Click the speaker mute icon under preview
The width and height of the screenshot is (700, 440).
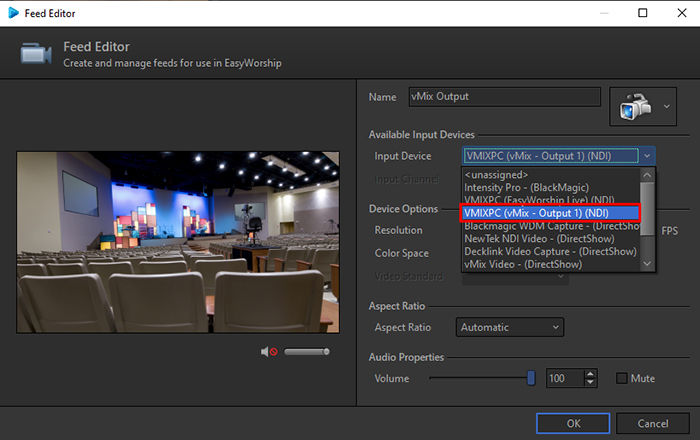(x=268, y=351)
